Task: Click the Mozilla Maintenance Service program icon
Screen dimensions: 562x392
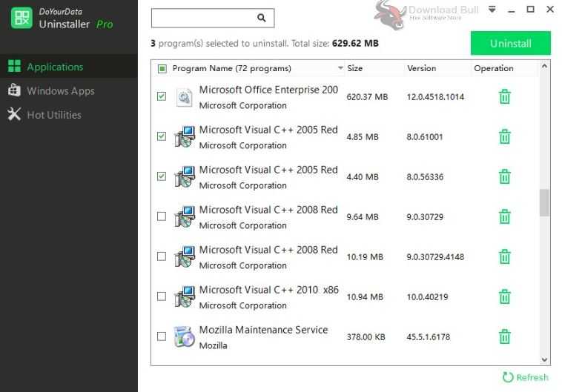Action: 184,337
